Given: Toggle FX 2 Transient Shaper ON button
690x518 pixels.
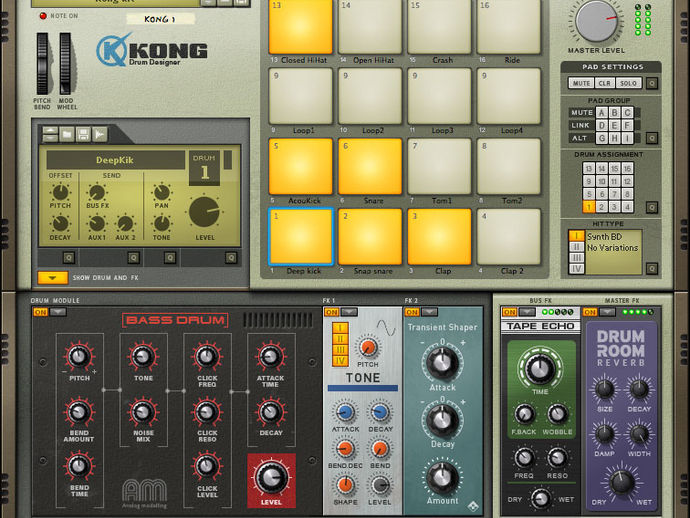Looking at the screenshot, I should pos(412,312).
